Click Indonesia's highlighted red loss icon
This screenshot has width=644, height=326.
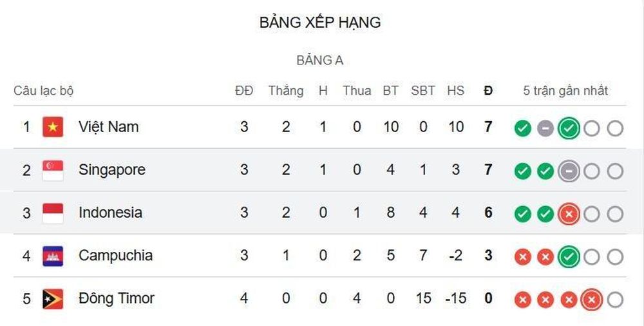click(x=569, y=214)
